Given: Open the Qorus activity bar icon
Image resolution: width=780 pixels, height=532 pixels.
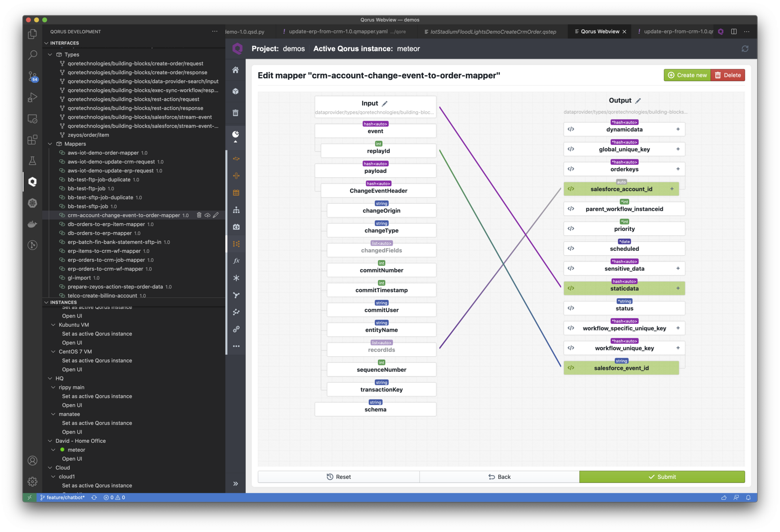Looking at the screenshot, I should pyautogui.click(x=32, y=182).
